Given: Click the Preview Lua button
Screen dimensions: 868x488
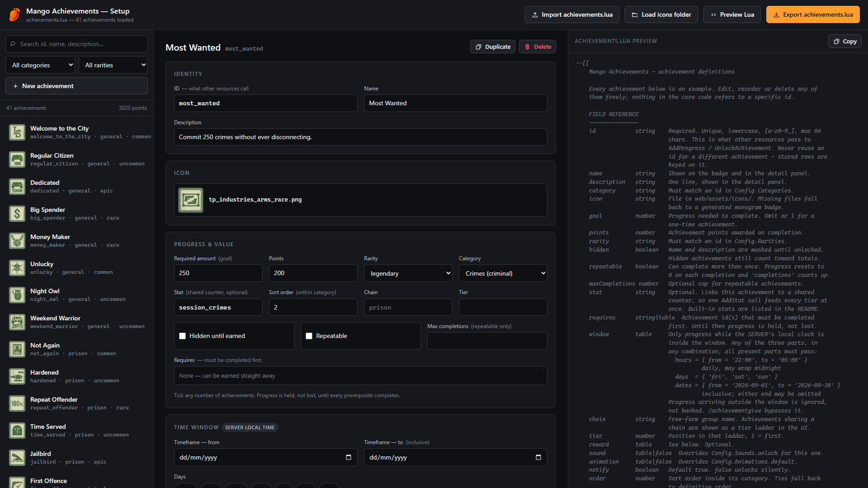Looking at the screenshot, I should (732, 14).
